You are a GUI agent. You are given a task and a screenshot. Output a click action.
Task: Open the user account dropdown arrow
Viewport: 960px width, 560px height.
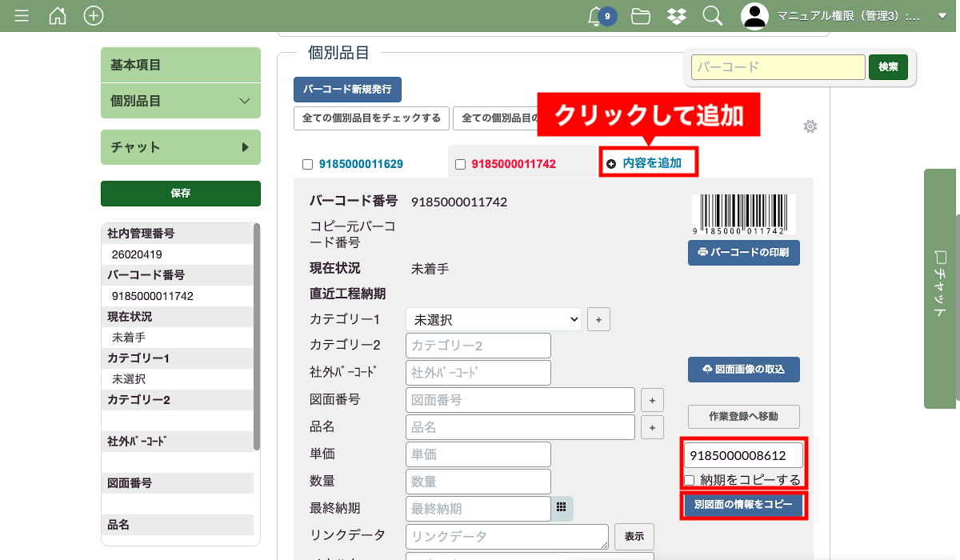[x=942, y=16]
